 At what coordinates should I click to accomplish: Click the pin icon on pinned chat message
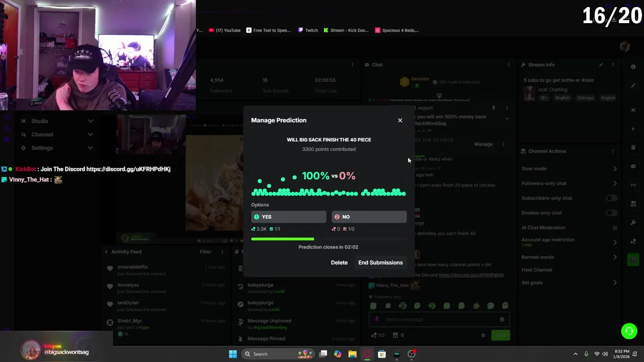(494, 108)
